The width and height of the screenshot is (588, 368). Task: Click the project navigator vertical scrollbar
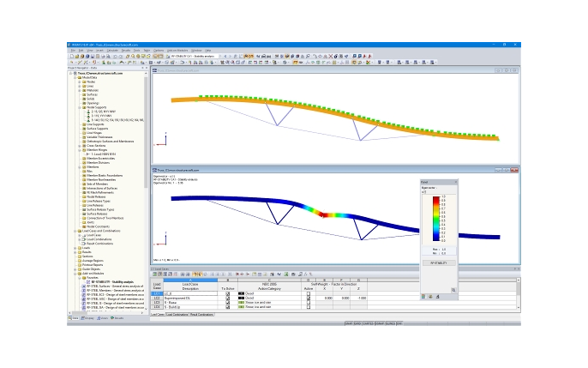click(x=146, y=131)
